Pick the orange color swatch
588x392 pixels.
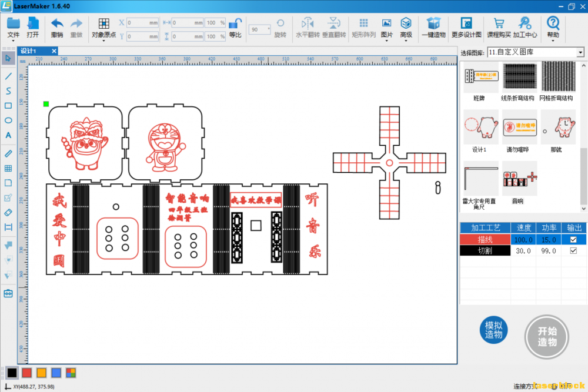click(41, 373)
